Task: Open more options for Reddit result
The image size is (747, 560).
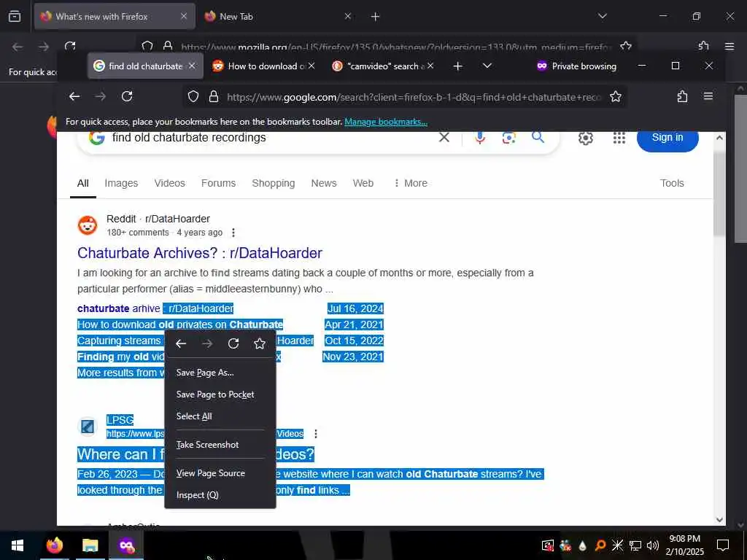Action: [x=233, y=233]
